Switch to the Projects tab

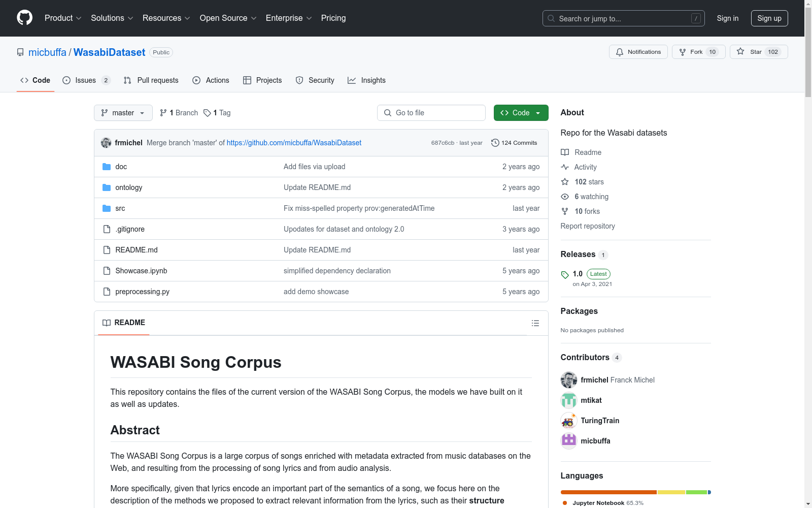(x=262, y=80)
